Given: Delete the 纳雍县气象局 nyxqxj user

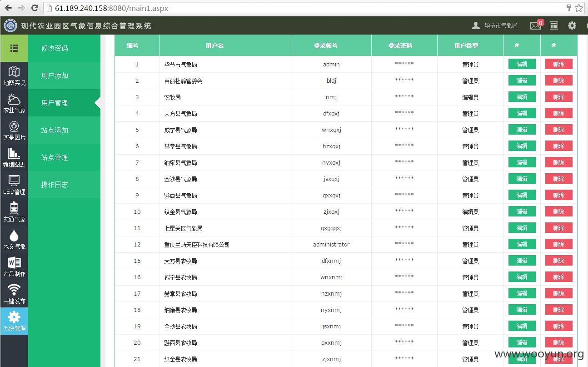Looking at the screenshot, I should (x=558, y=162).
